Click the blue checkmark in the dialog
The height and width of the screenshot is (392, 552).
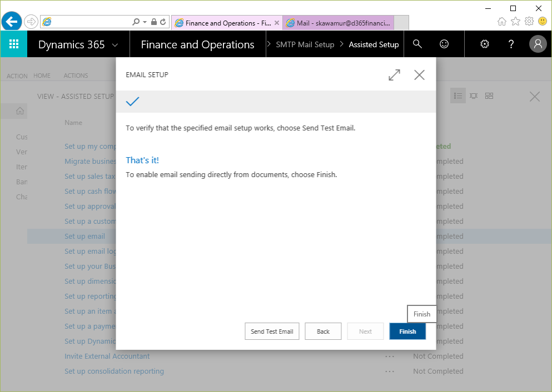(132, 102)
